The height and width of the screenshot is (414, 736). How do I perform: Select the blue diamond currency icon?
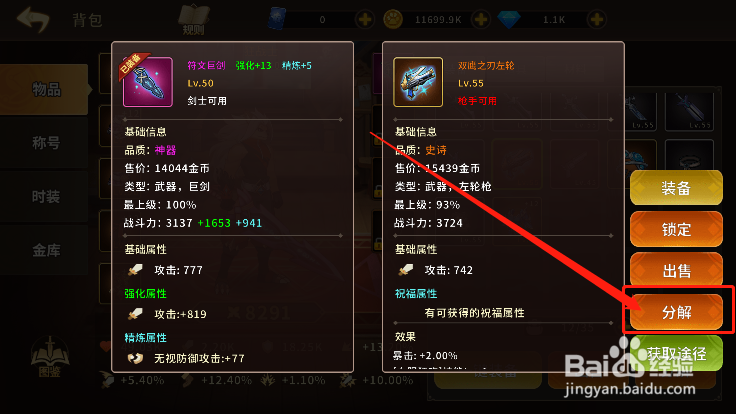[x=509, y=20]
